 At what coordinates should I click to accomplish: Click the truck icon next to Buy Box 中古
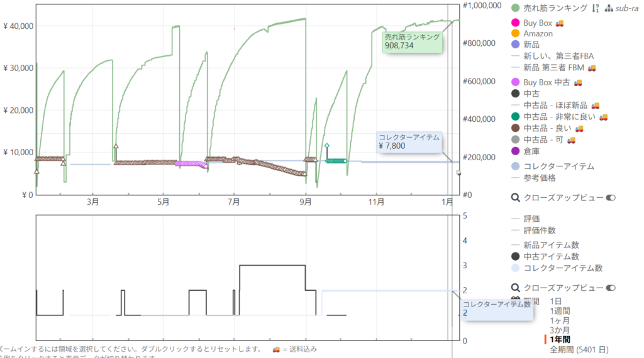[577, 82]
